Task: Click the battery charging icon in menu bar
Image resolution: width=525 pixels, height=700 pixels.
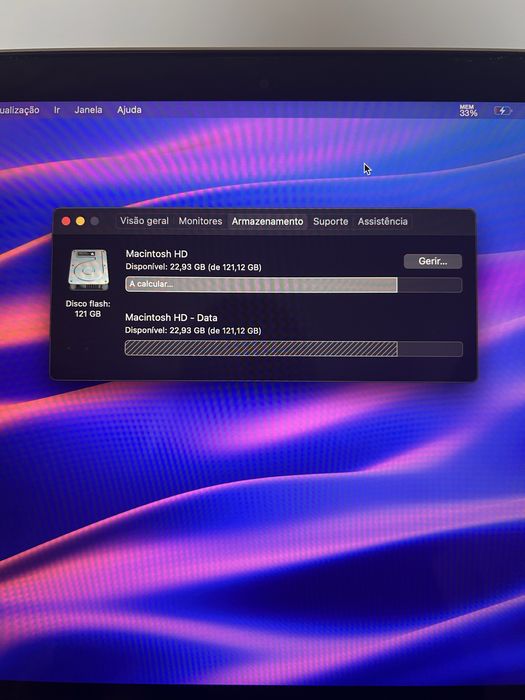Action: [502, 110]
